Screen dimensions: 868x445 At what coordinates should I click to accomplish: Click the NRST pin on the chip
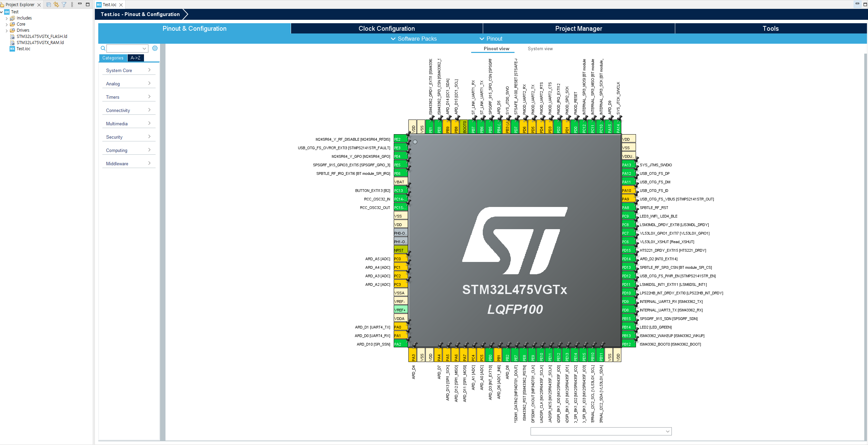[x=401, y=250]
